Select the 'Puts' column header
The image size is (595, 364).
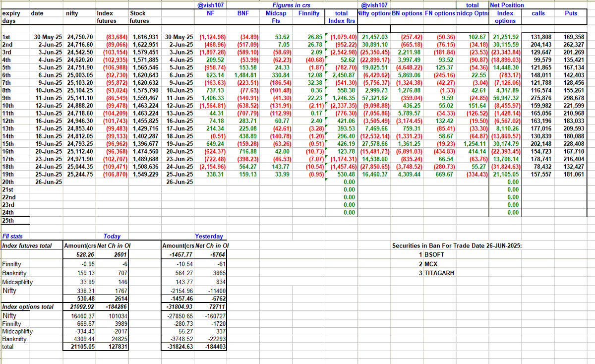[571, 13]
